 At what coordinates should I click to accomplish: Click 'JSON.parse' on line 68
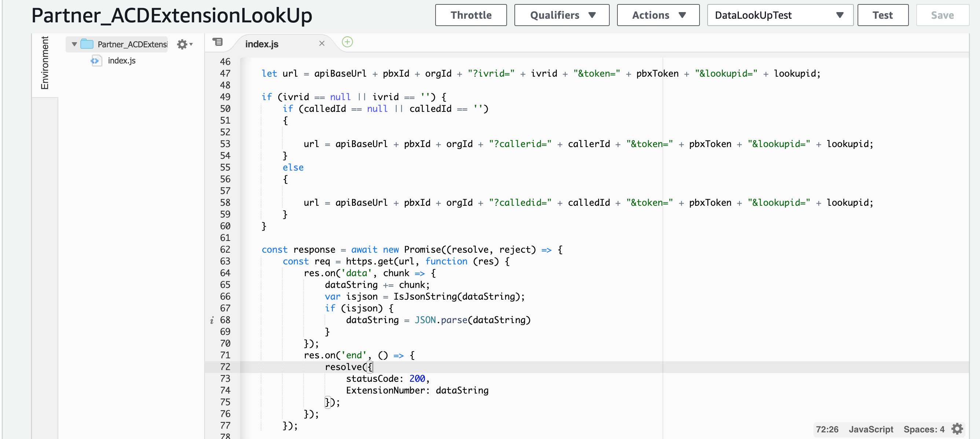[x=441, y=320]
